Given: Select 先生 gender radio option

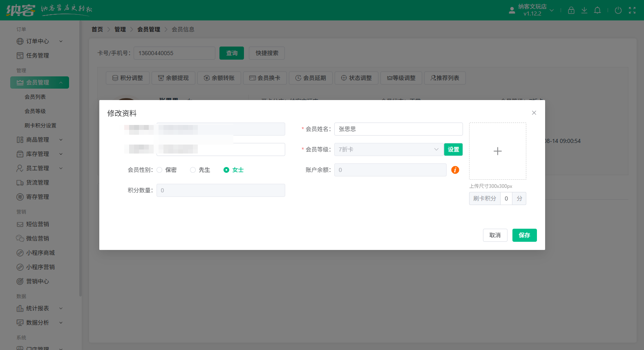Looking at the screenshot, I should click(x=193, y=170).
